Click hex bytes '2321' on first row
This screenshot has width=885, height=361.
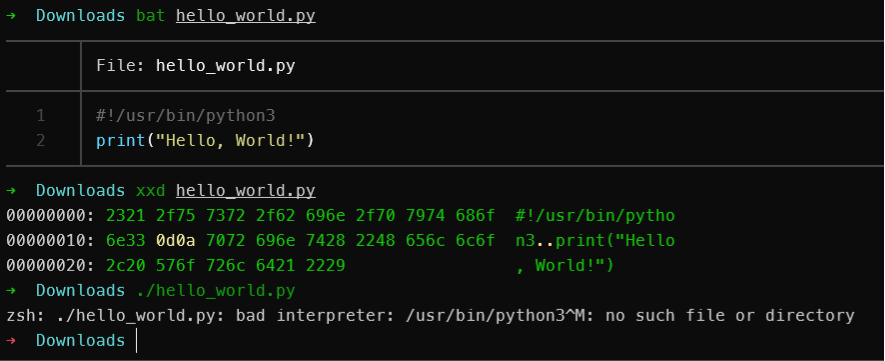coord(125,215)
